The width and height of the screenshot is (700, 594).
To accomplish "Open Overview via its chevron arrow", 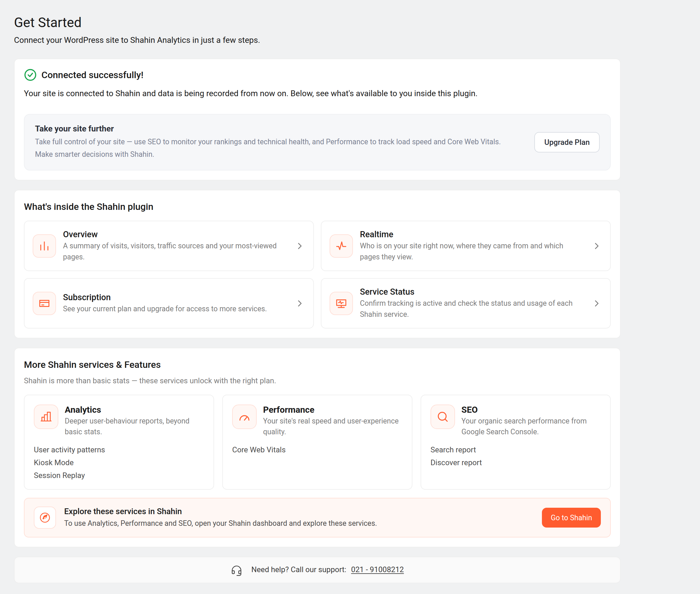I will click(x=300, y=246).
